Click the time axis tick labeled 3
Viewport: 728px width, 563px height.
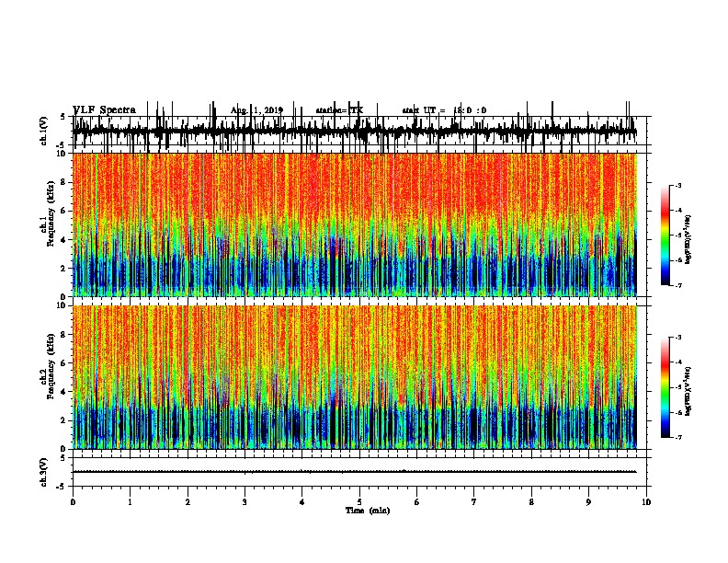(x=245, y=501)
